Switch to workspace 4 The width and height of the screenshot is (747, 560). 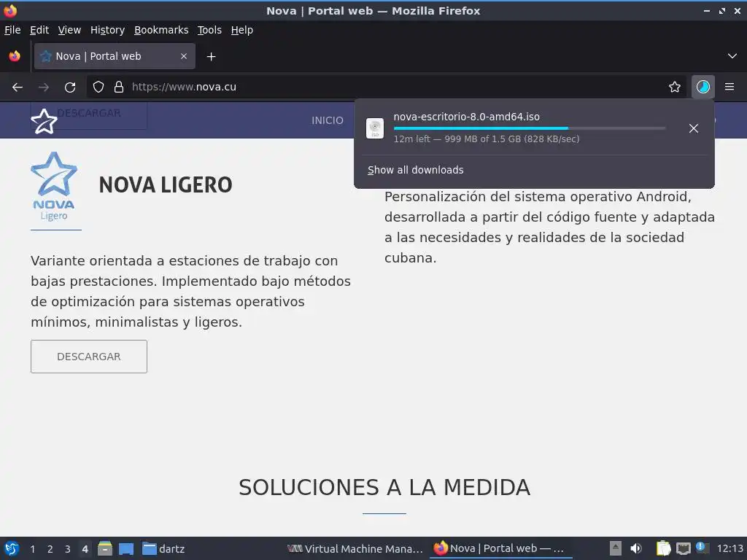pos(85,549)
